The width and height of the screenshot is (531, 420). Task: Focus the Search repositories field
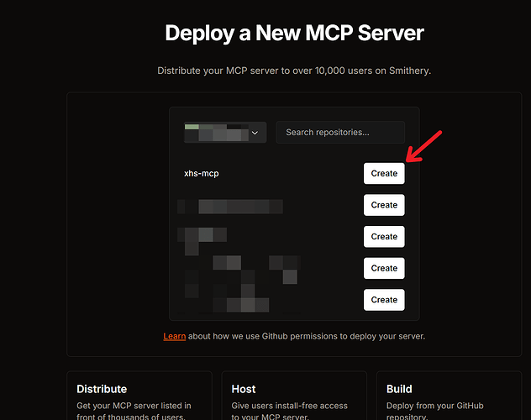(340, 133)
